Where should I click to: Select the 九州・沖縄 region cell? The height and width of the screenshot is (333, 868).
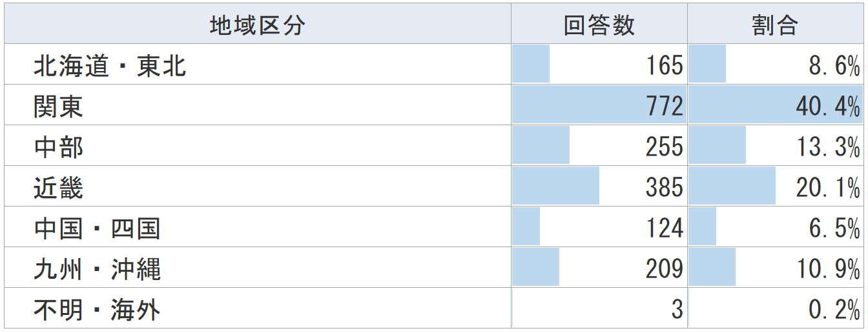click(97, 268)
